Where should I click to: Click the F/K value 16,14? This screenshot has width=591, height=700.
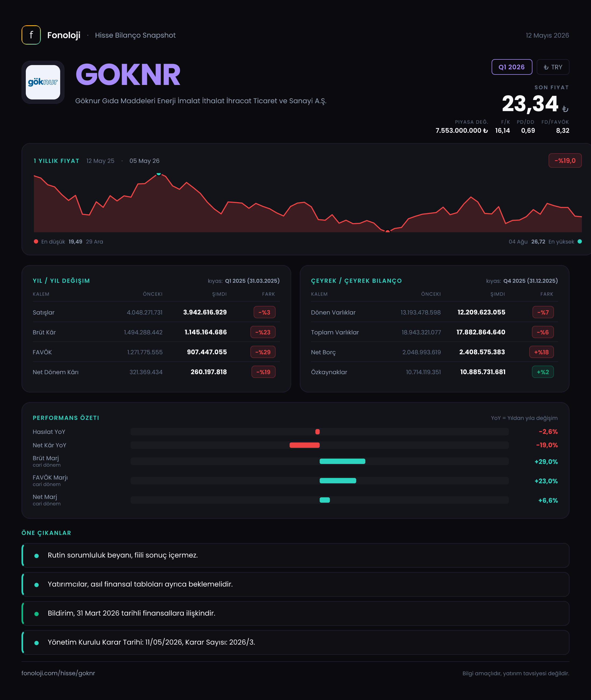coord(503,130)
